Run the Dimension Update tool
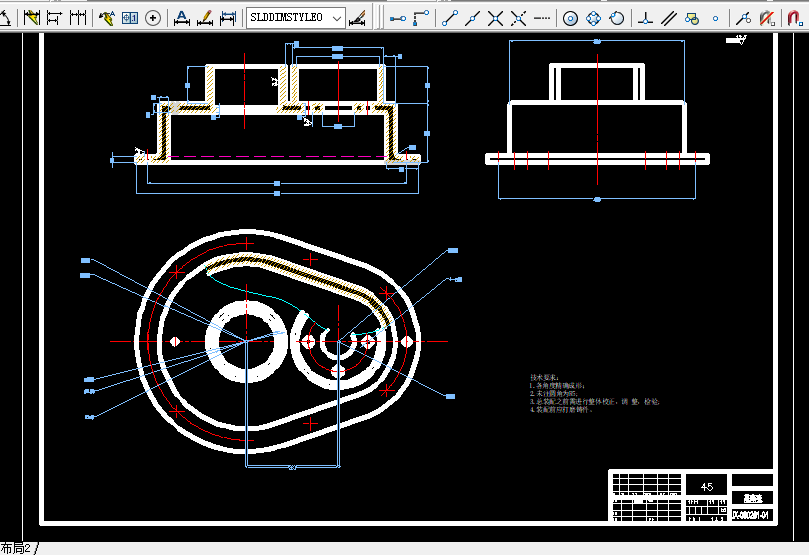Screen dimensions: 809x555 (x=228, y=18)
